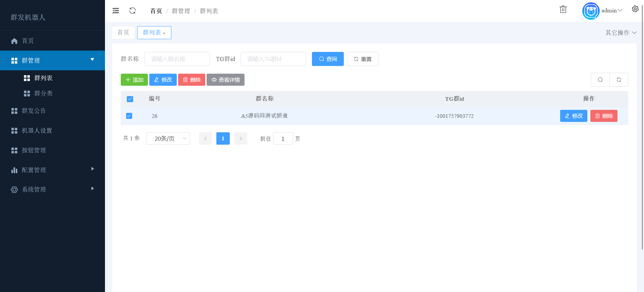Collapse sidebar with the hamburger menu icon
The width and height of the screenshot is (644, 292).
click(116, 11)
